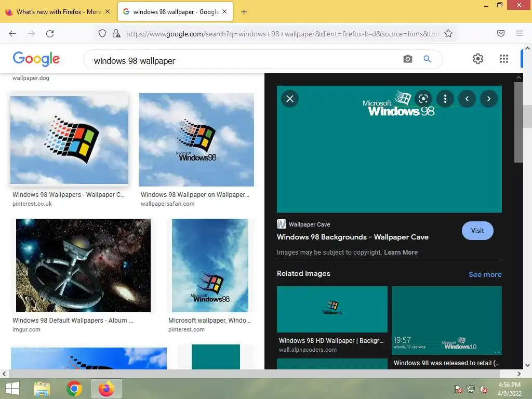The width and height of the screenshot is (532, 399).
Task: Open the Action Center flag tray icon
Action: point(458,389)
